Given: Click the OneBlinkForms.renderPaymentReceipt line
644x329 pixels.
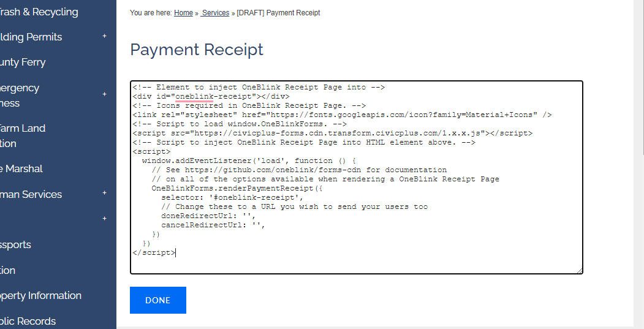Looking at the screenshot, I should (x=237, y=188).
